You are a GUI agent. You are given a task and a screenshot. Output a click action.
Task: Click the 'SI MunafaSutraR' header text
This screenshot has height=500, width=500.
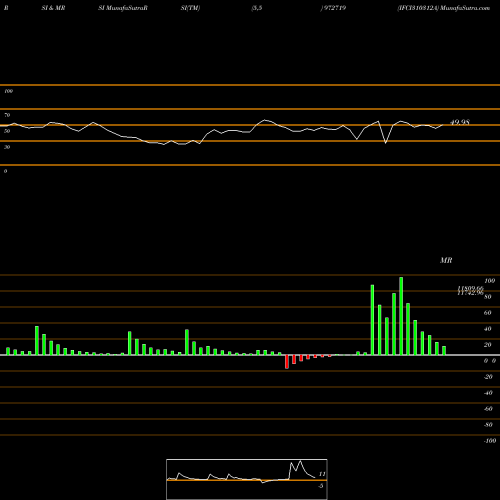click(x=123, y=8)
